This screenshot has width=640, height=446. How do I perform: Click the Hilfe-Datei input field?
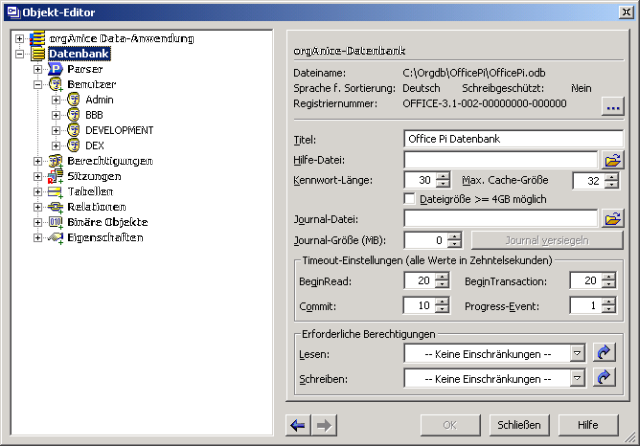tap(501, 160)
